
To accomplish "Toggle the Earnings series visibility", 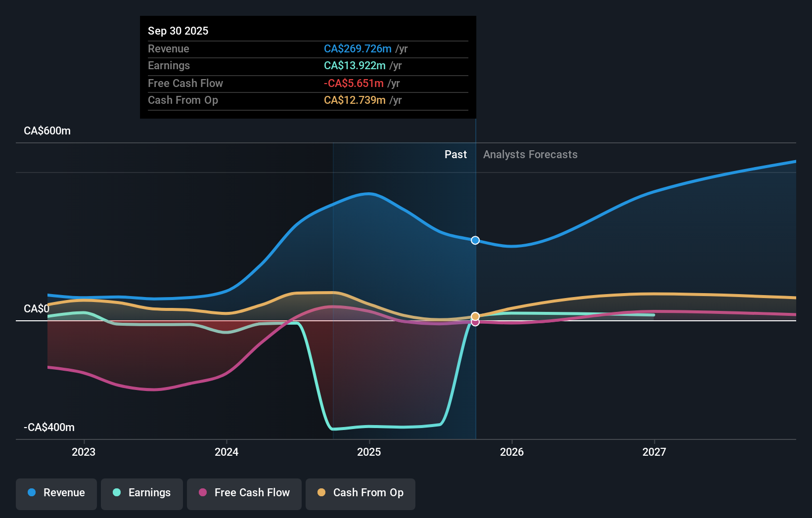I will pos(141,493).
